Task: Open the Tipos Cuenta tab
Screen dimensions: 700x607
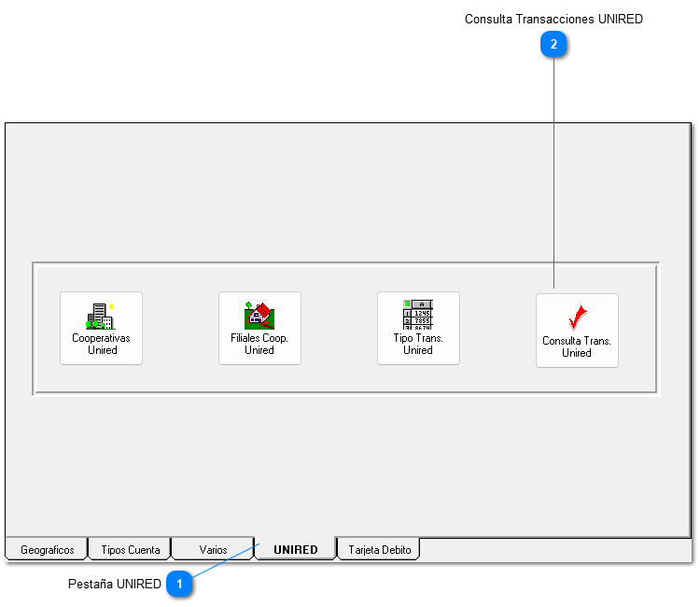Action: click(x=130, y=550)
